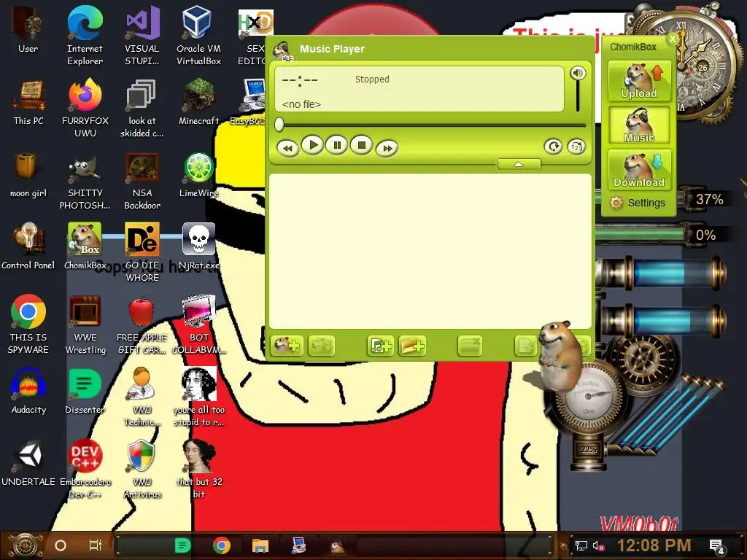
Task: Select the GO DIE WHORE icon
Action: [142, 252]
